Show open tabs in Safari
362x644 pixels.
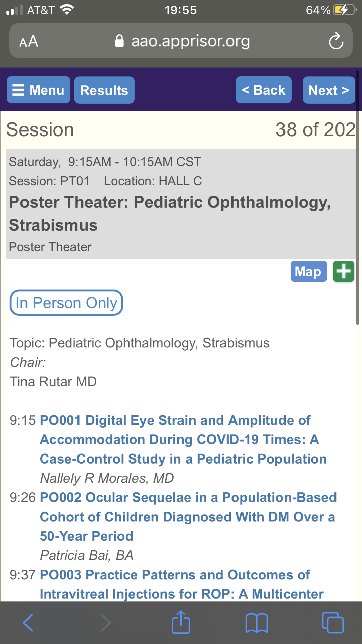(332, 623)
